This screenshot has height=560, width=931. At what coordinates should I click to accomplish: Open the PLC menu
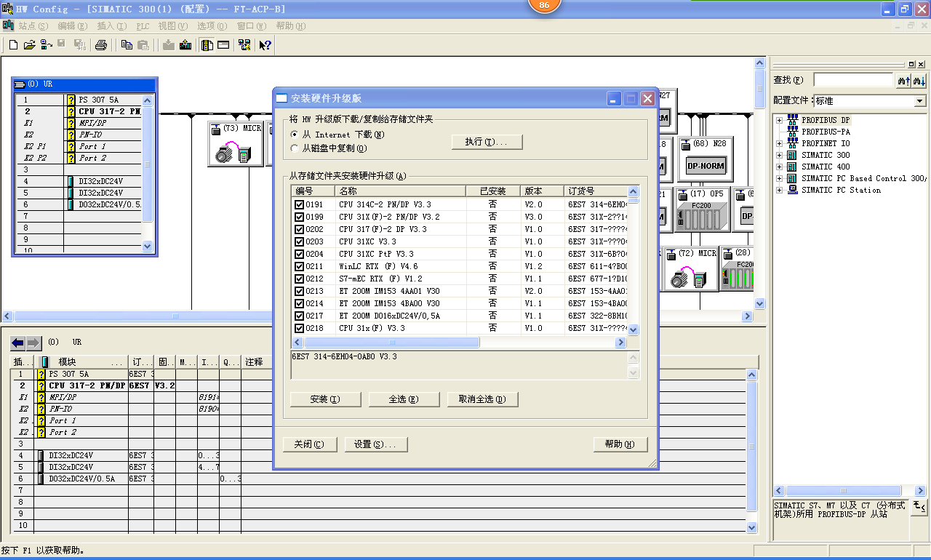[x=143, y=26]
